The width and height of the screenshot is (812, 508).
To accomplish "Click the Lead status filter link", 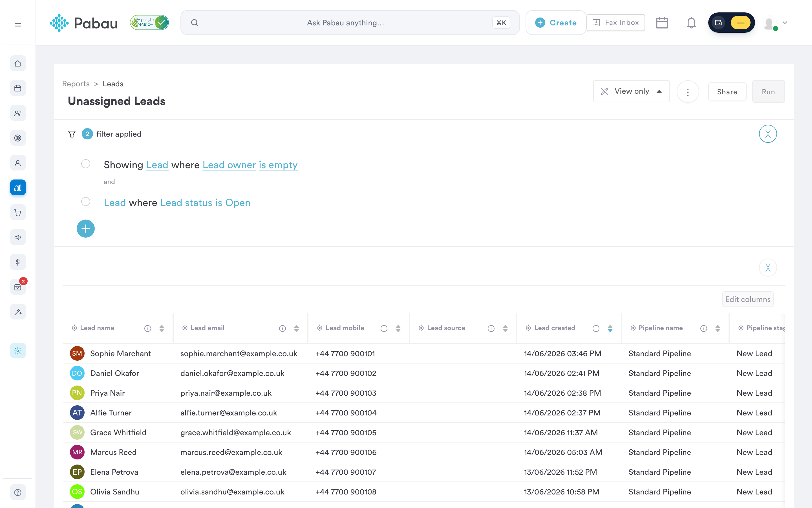I will [186, 203].
